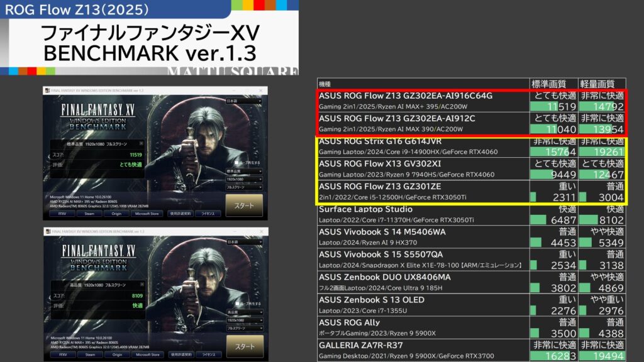Image resolution: width=644 pixels, height=362 pixels.
Task: Click the 19261 score cell in the table
Action: 602,152
